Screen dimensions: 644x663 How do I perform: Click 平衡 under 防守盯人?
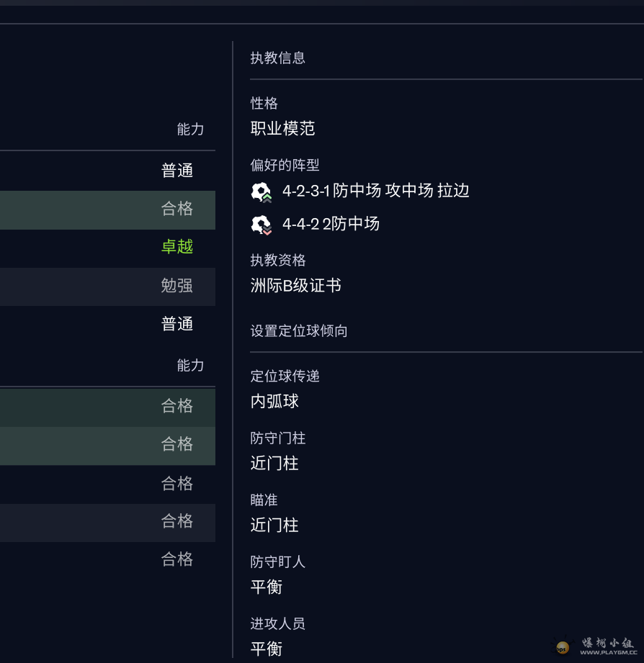click(266, 587)
